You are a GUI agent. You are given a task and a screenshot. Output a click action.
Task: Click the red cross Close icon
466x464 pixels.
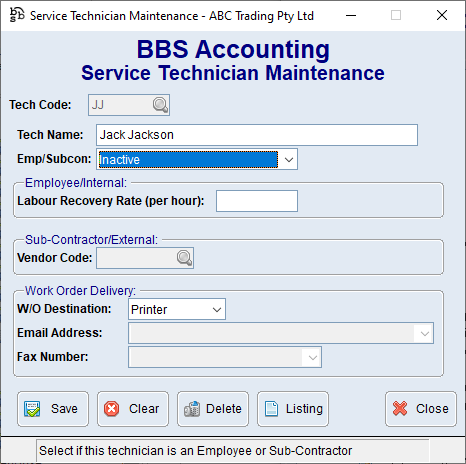point(400,409)
